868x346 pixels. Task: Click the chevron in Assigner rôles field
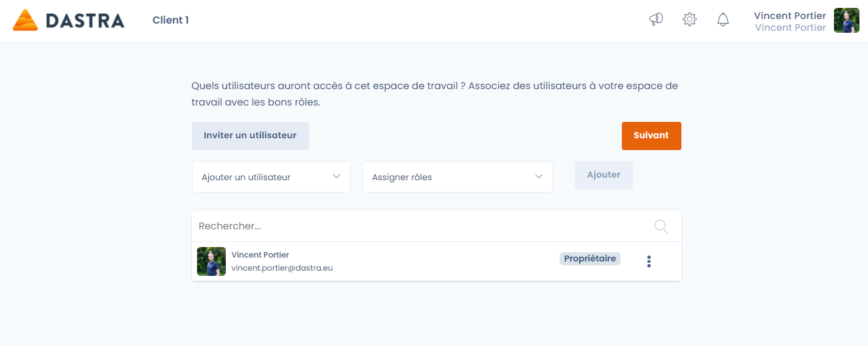pos(539,177)
